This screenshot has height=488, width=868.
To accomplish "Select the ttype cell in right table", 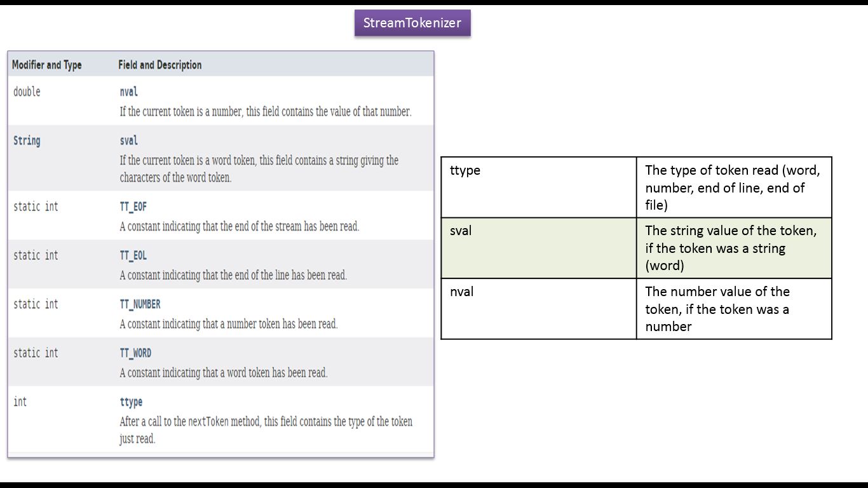I will [x=538, y=187].
